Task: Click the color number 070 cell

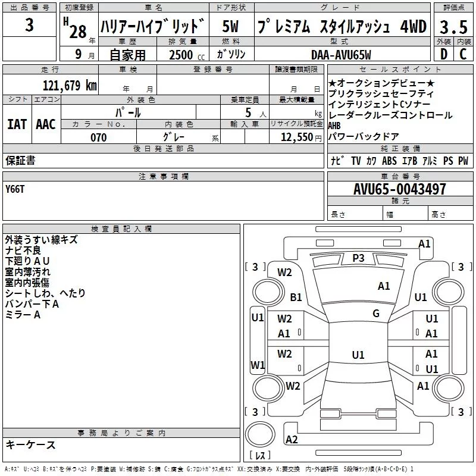Action: tap(98, 137)
